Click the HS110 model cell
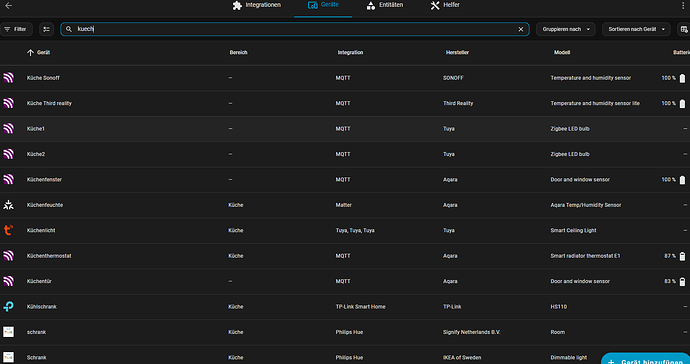Screen dimensions: 690x364 click(x=558, y=307)
